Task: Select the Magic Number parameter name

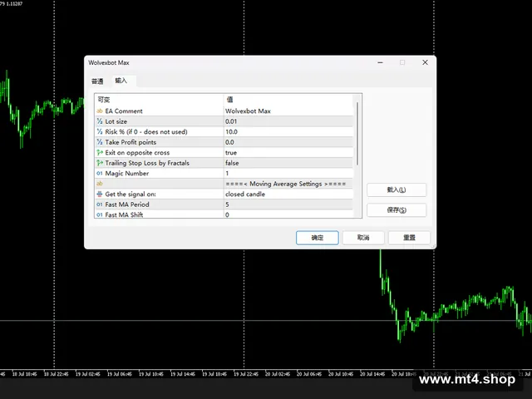Action: [127, 174]
